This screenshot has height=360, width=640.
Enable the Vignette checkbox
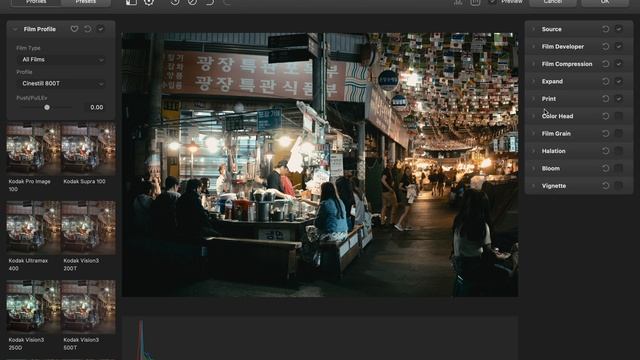coord(619,186)
